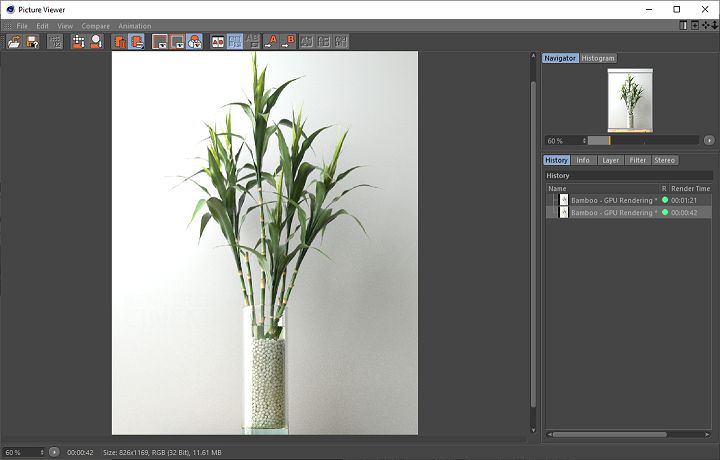
Task: Click the Save Image As icon
Action: 32,41
